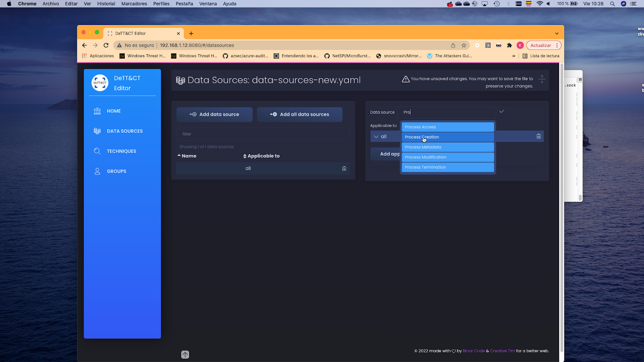
Task: Bookmark this page with the star icon
Action: [464, 45]
